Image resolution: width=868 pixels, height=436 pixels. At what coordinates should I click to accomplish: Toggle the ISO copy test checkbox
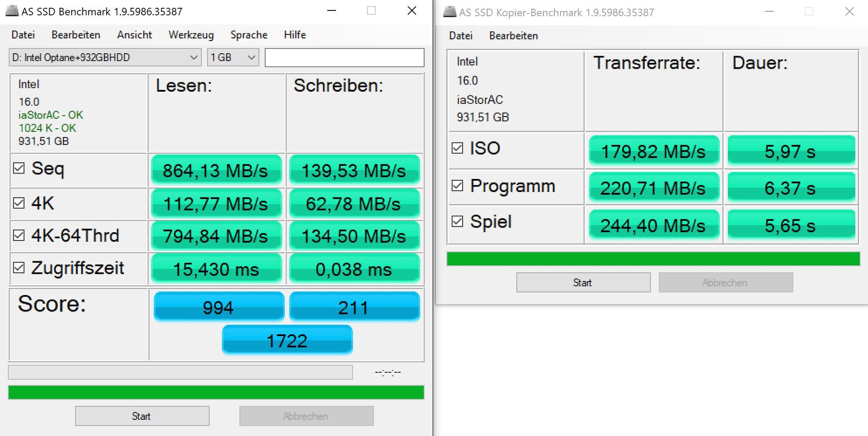(x=458, y=148)
